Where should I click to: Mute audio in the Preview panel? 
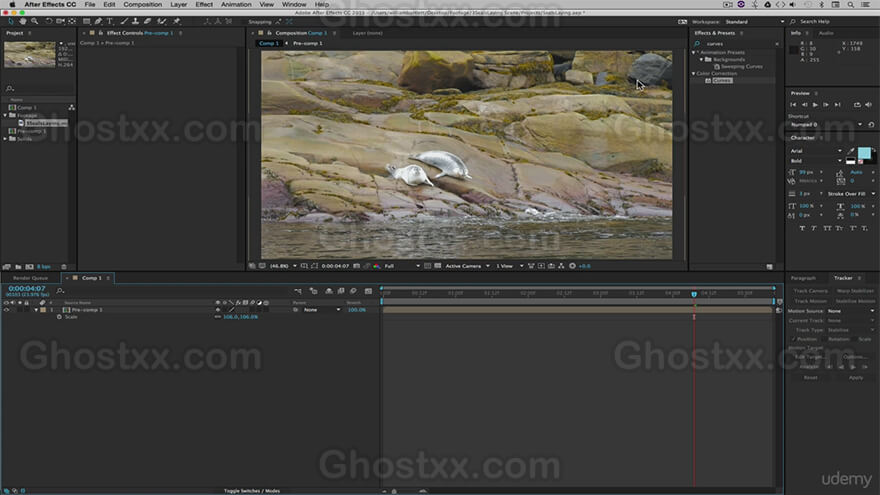pos(869,104)
